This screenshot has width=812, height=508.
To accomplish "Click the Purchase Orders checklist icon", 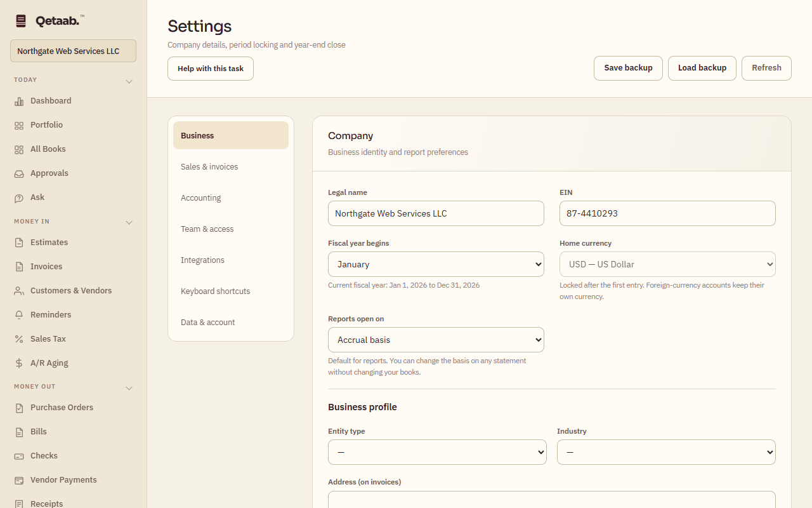I will click(19, 408).
